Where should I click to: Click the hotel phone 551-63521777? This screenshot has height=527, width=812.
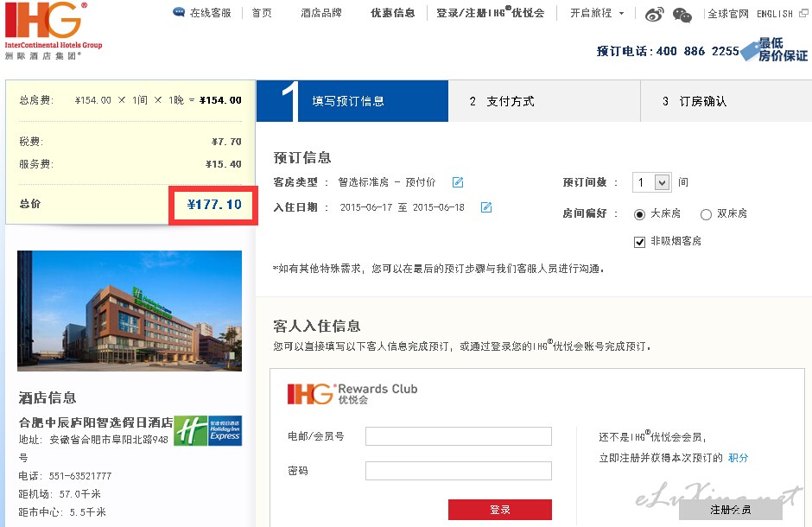point(80,476)
